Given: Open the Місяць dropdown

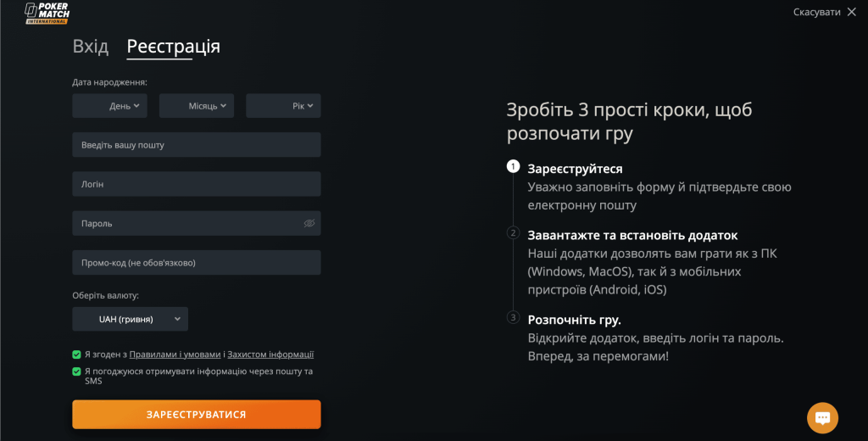Looking at the screenshot, I should 197,106.
